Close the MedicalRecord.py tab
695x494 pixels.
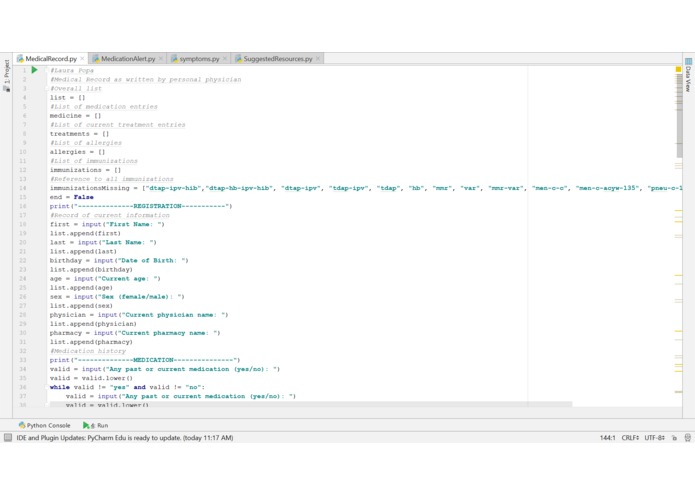82,58
